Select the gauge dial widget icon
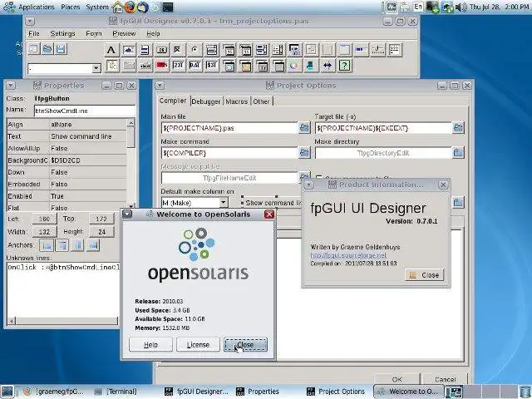The width and height of the screenshot is (532, 399). 112,66
